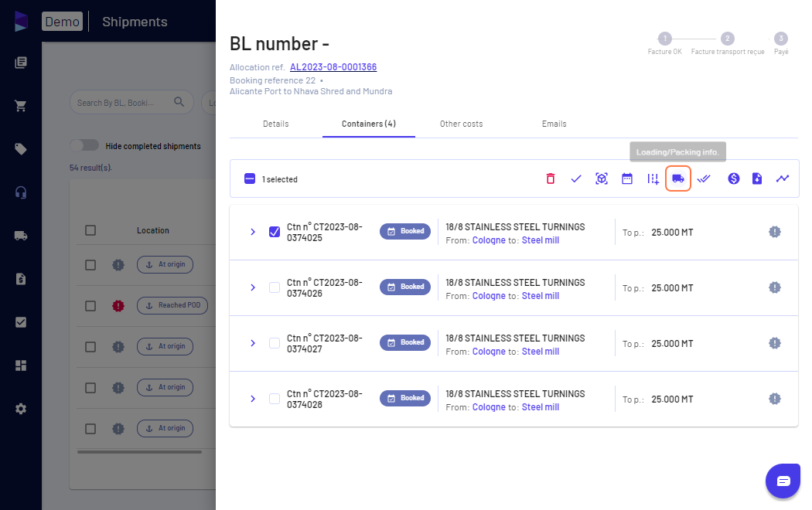Viewport: 812px width, 510px height.
Task: Check container CT2023-08-0374028 checkbox
Action: (x=275, y=399)
